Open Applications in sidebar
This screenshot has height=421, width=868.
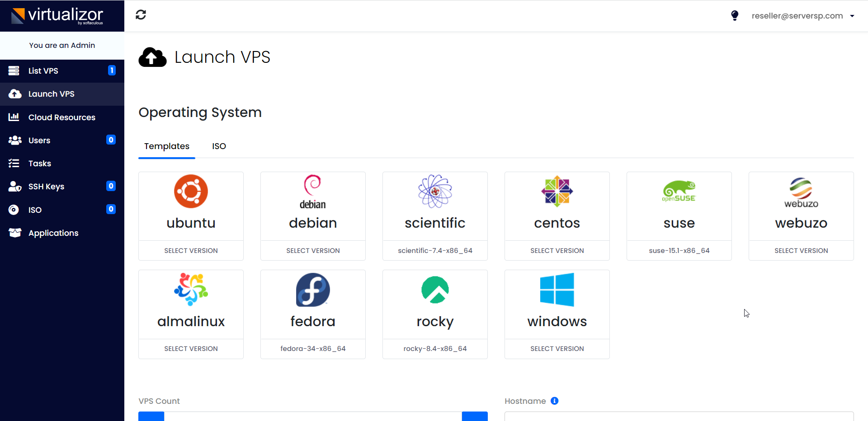62,233
